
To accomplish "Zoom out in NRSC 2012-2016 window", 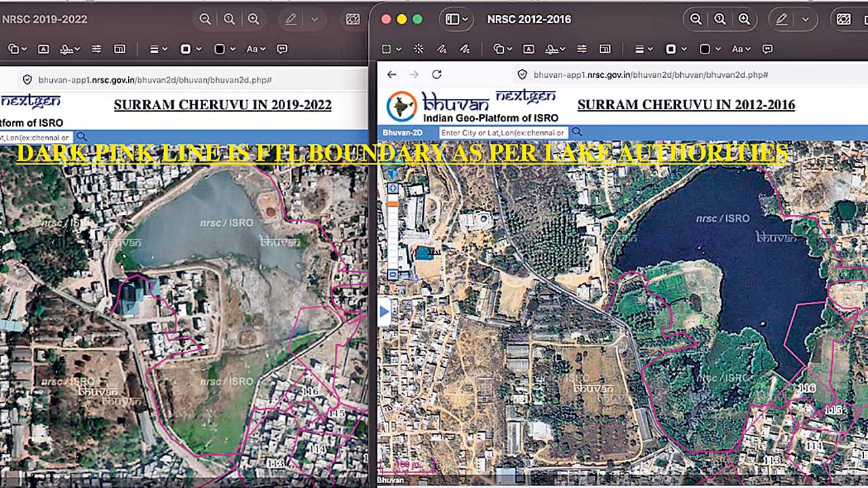I will click(696, 20).
